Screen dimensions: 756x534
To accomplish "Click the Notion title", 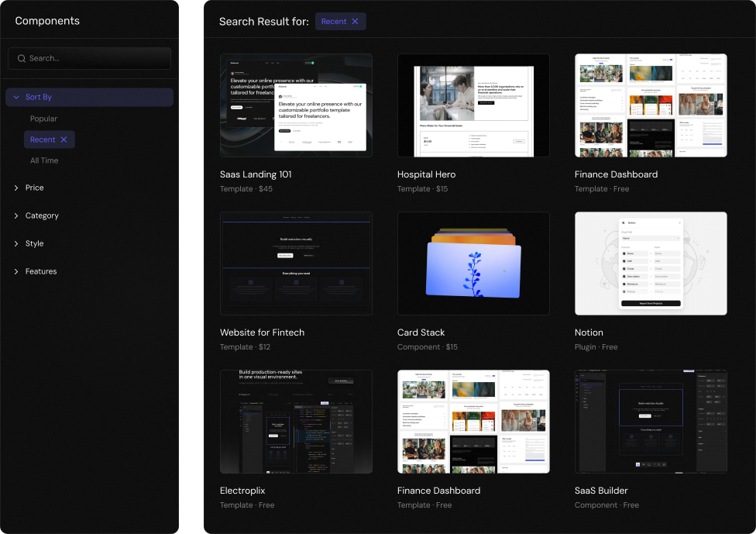I will 589,332.
